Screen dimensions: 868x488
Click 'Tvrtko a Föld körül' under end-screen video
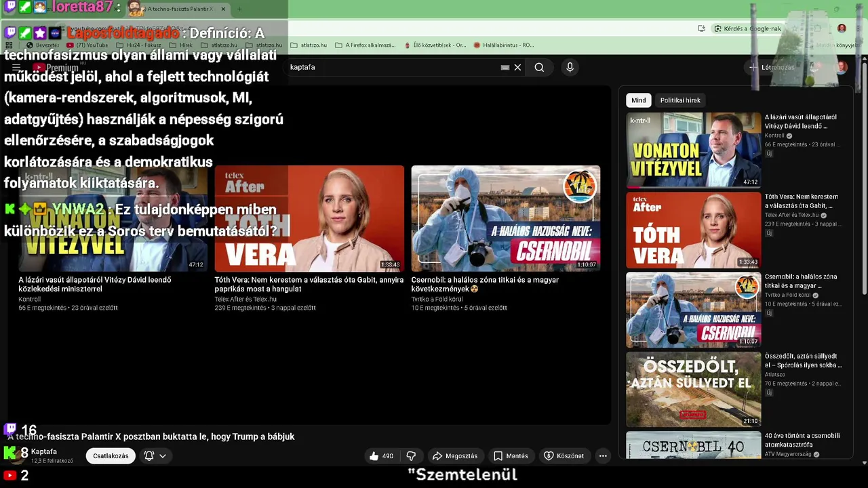pos(437,299)
